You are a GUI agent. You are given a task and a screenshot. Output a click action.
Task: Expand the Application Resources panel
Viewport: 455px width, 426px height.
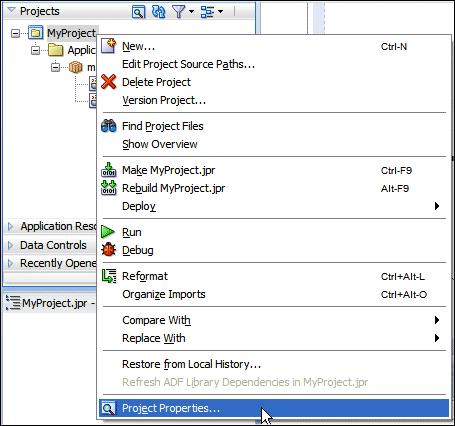coord(10,227)
